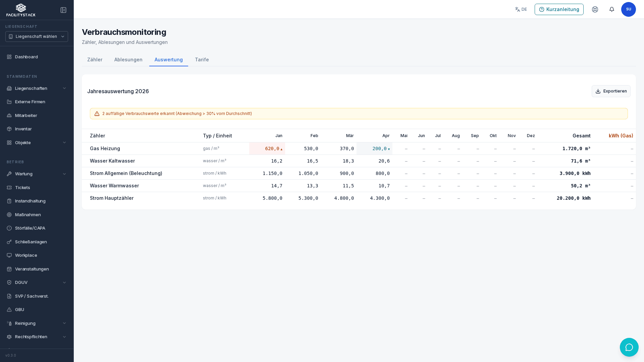Expand the Reinigung menu chevron
644x362 pixels.
[x=64, y=323]
